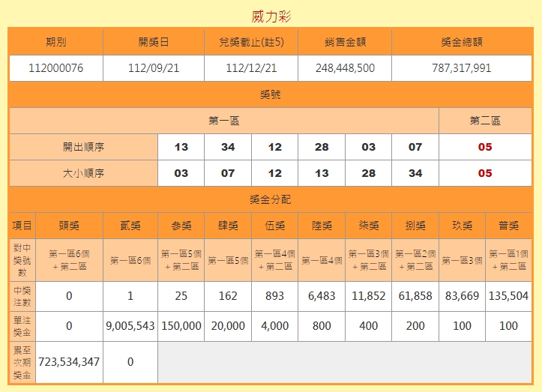This screenshot has width=542, height=392.
Task: Select the 開獎日 column header
Action: 154,42
